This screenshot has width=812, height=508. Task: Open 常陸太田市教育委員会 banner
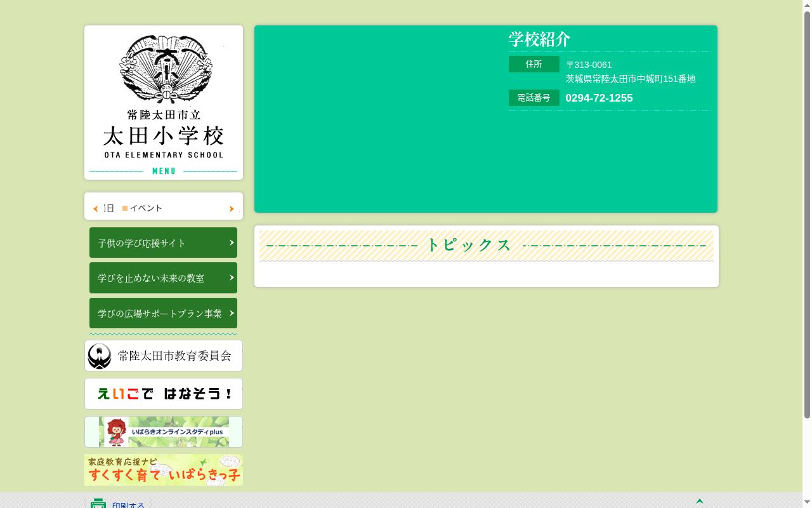(x=164, y=356)
